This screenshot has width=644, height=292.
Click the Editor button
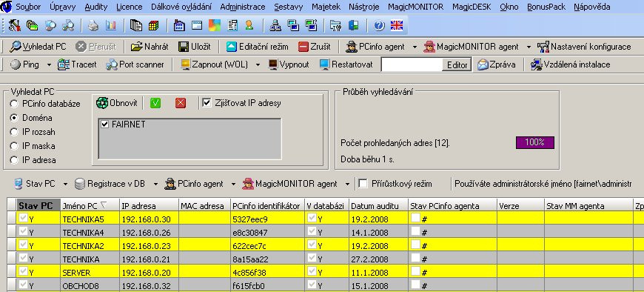[457, 65]
